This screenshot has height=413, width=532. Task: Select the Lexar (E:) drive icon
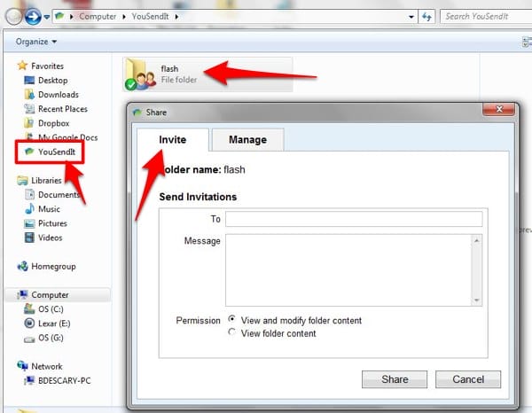(x=28, y=324)
